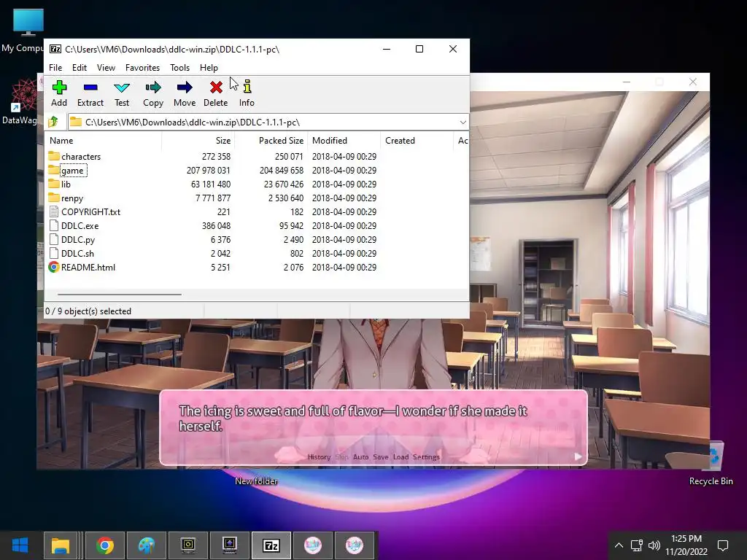Screen dimensions: 747x560
Task: Switch to the 7-Zip taskbar button
Action: (x=271, y=545)
